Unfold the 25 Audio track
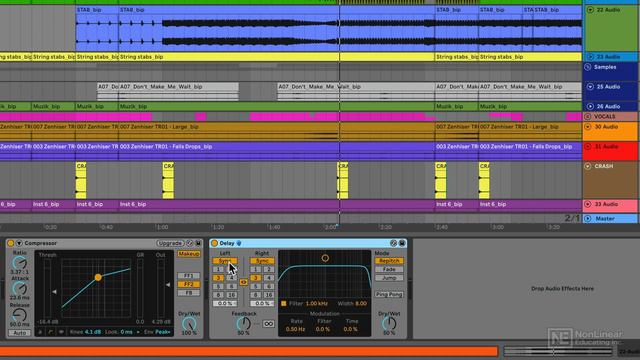 [x=590, y=87]
